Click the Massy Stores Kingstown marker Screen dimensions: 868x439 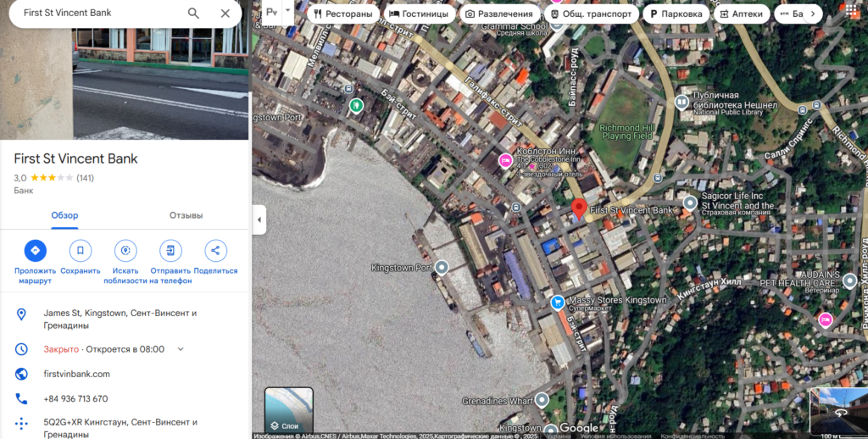(558, 302)
